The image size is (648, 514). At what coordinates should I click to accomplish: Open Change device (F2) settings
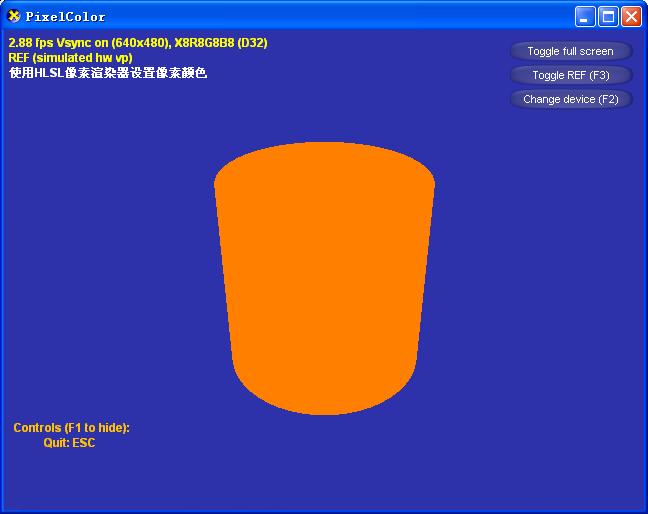(571, 99)
